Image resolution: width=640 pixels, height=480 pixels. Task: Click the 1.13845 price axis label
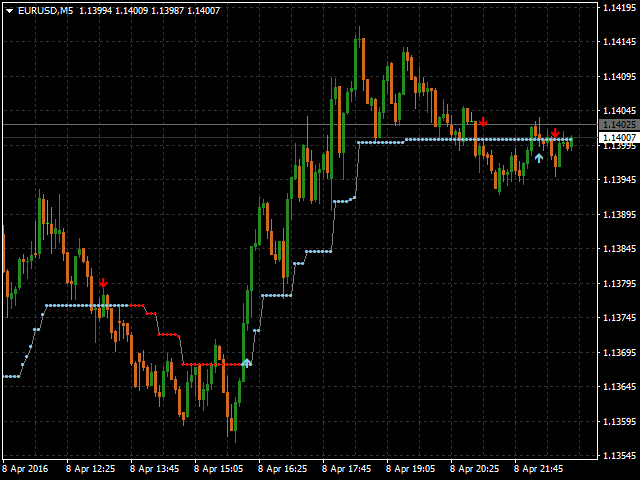tap(619, 249)
